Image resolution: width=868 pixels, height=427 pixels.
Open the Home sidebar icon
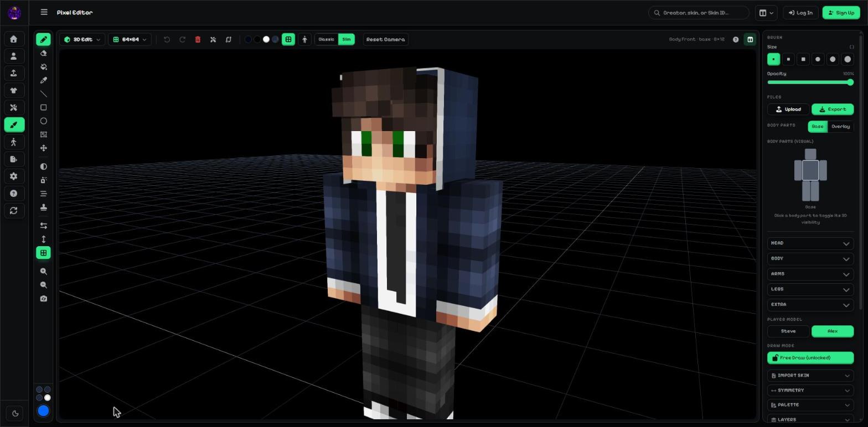14,39
